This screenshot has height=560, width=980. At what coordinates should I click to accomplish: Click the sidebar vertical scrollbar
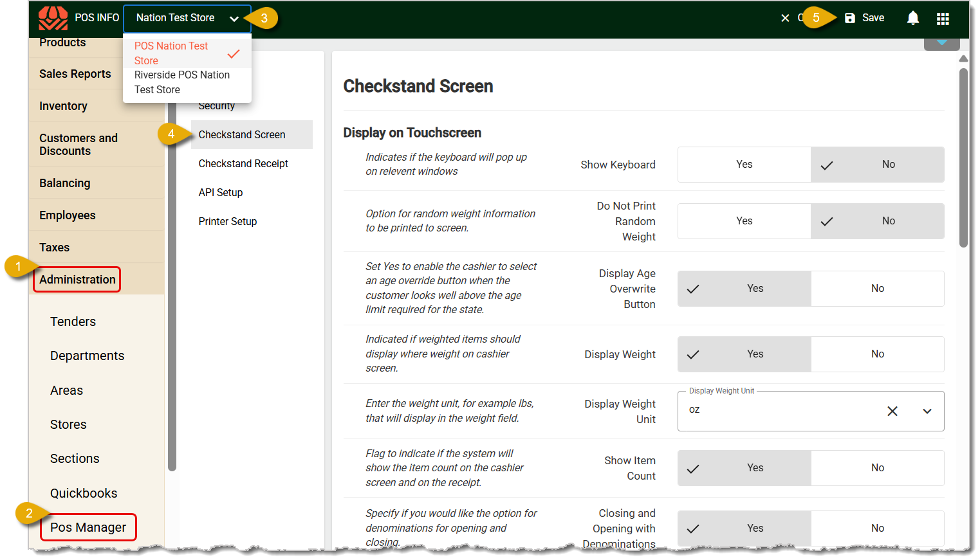(172, 286)
